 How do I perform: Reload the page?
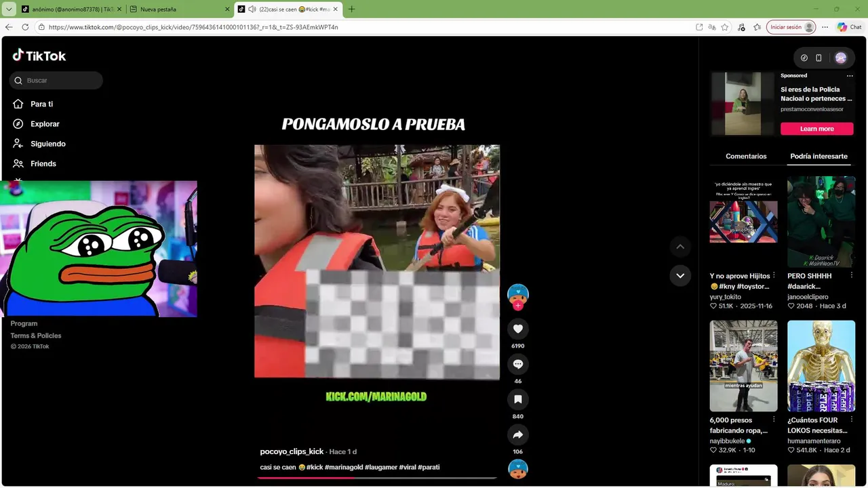click(x=25, y=27)
